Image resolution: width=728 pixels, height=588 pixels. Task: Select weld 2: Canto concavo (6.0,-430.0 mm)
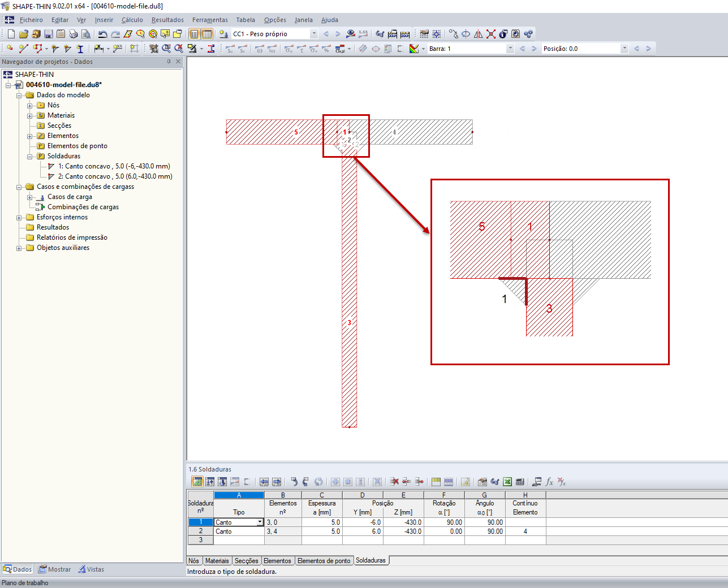click(x=115, y=176)
